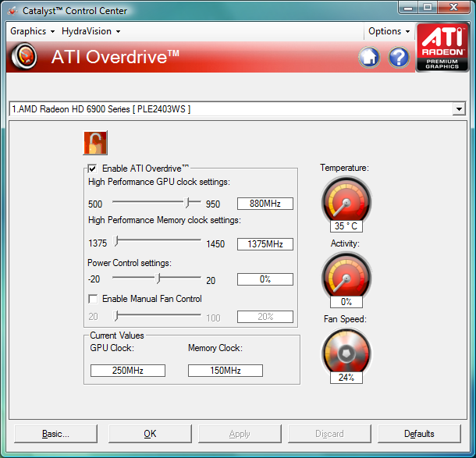
Task: Click the Catalyst title bar application icon
Action: [x=12, y=11]
